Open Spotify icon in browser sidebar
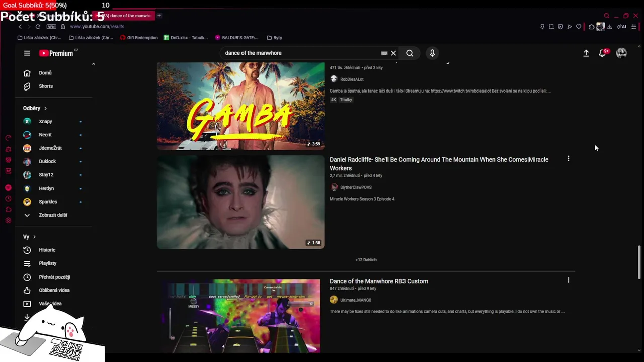The width and height of the screenshot is (644, 362). tap(8, 188)
